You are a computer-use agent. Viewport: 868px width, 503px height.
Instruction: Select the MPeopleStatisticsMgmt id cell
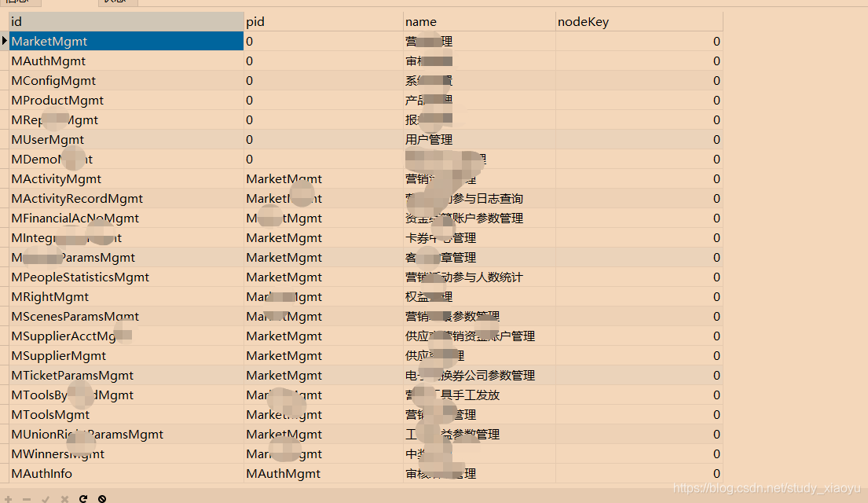pyautogui.click(x=126, y=277)
